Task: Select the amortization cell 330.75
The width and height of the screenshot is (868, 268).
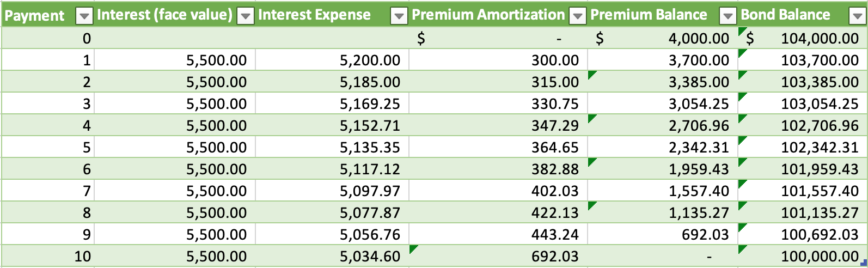Action: click(x=555, y=103)
